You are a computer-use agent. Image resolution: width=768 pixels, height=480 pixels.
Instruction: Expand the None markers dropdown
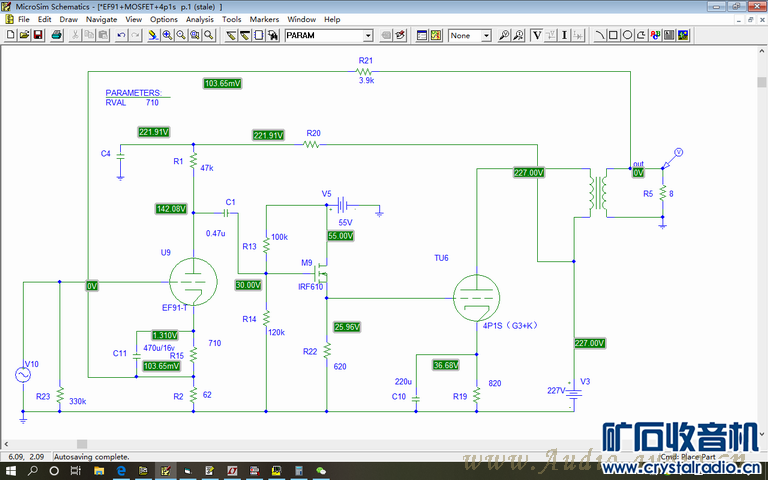pyautogui.click(x=486, y=35)
